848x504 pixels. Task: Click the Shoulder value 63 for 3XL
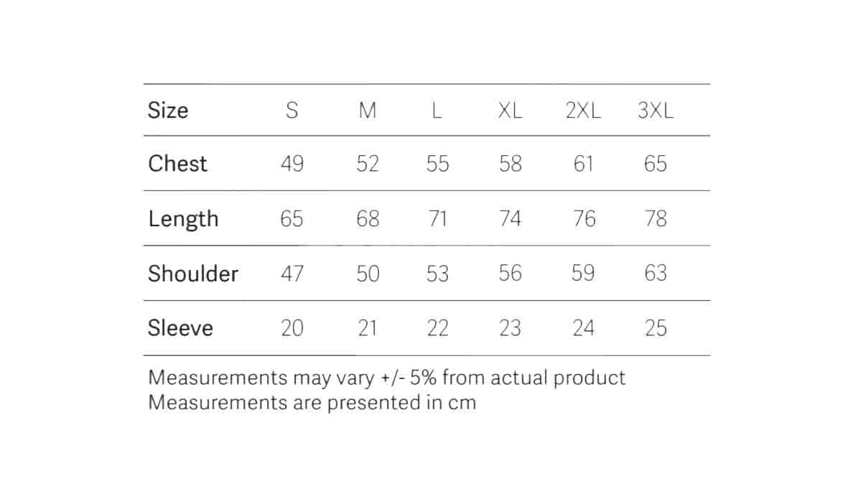coord(656,273)
